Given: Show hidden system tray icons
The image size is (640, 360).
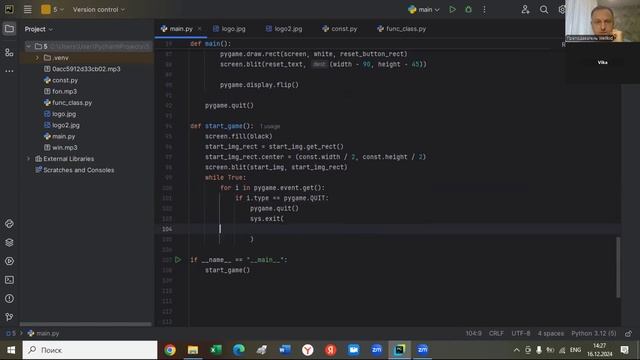Looking at the screenshot, I should coord(516,350).
